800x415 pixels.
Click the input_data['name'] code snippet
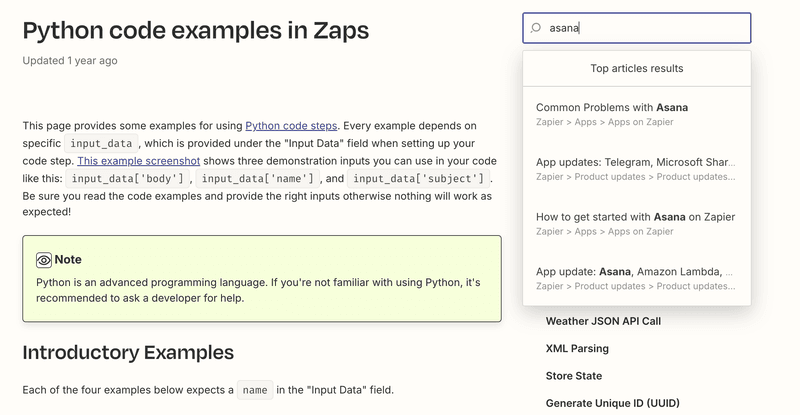(x=258, y=179)
